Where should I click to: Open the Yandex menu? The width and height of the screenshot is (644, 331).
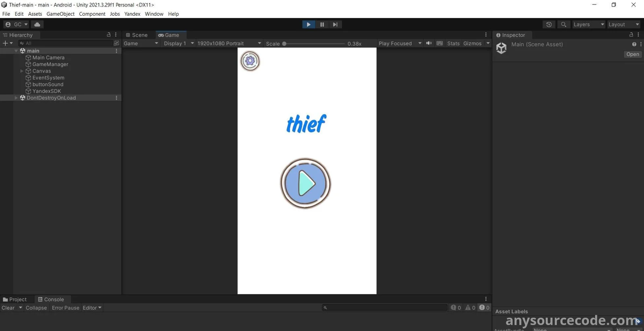[x=132, y=14]
